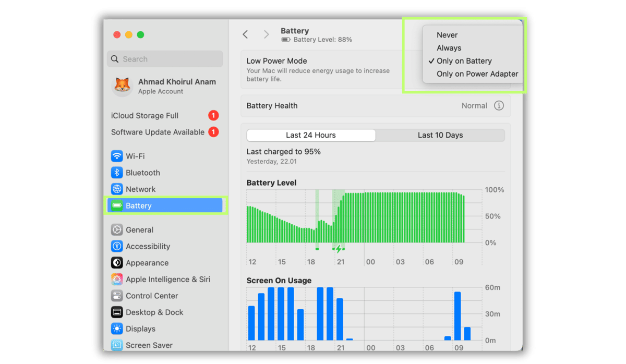Screen dimensions: 626x364
Task: Click the yellow minimize window button
Action: click(129, 35)
